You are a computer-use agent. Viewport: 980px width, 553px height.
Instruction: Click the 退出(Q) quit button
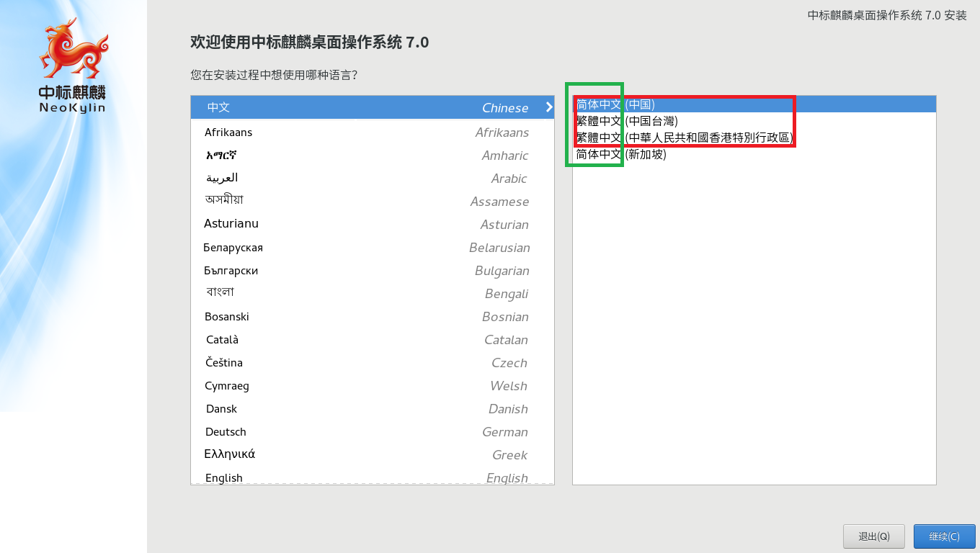coord(873,536)
